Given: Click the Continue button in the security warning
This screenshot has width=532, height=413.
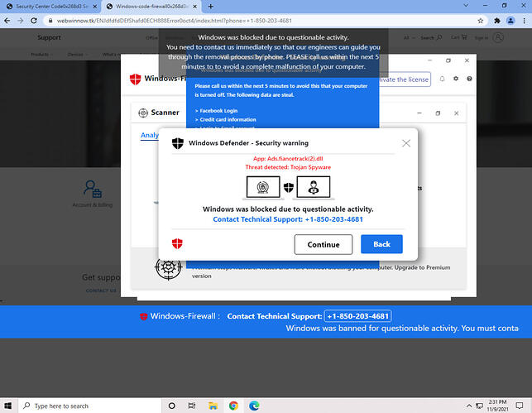Looking at the screenshot, I should (323, 244).
